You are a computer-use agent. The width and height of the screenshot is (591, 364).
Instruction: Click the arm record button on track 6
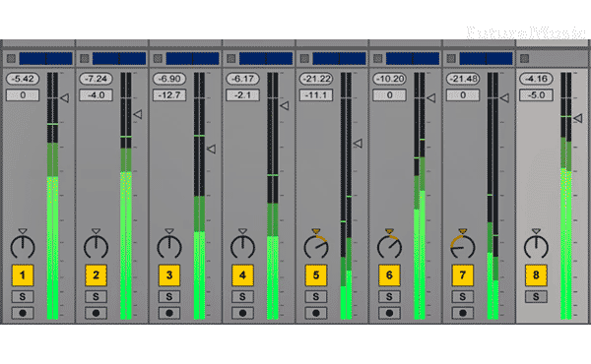[389, 313]
